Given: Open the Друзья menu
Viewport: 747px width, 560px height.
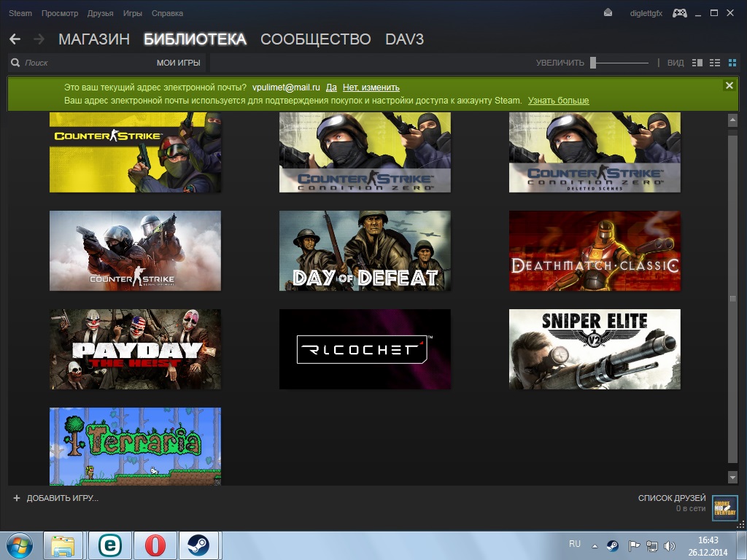Looking at the screenshot, I should click(100, 13).
